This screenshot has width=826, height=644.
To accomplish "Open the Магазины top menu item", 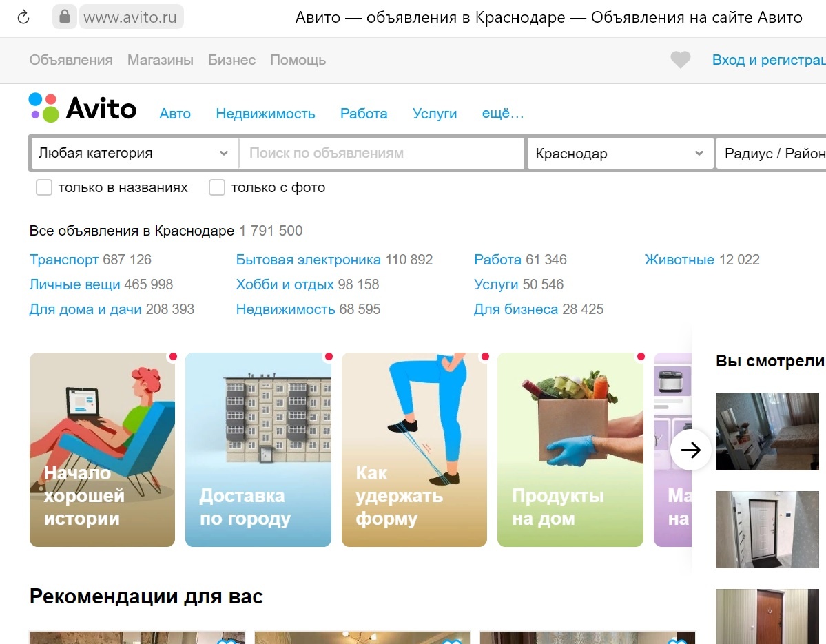I will coord(160,60).
